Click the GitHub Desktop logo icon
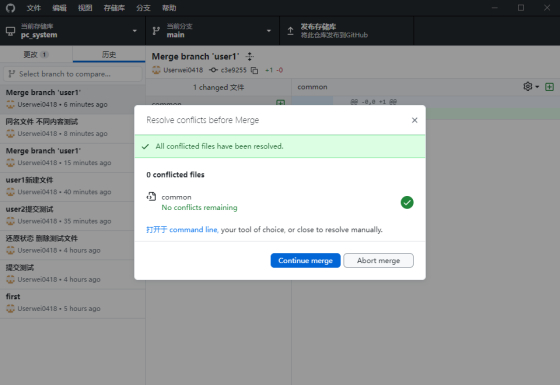This screenshot has height=385, width=560. 10,8
